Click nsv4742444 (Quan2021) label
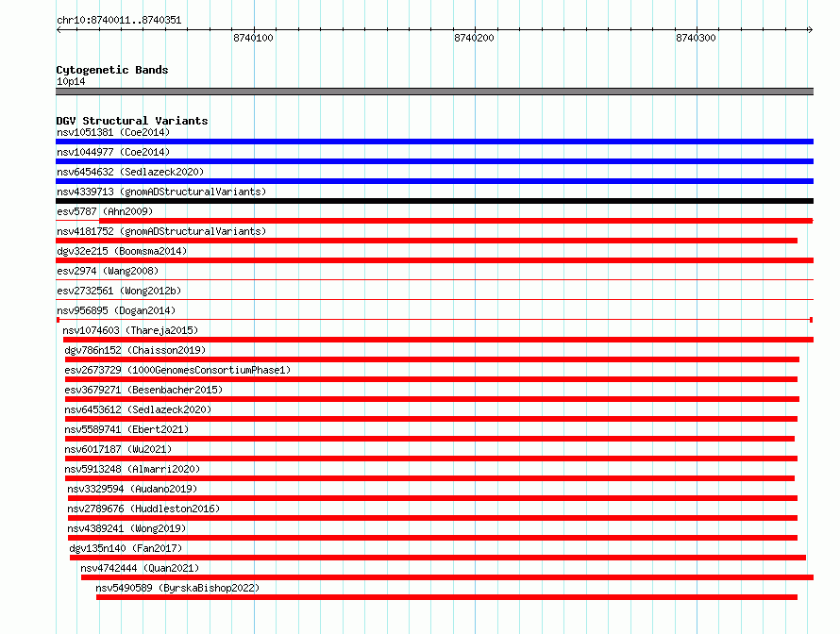 (x=140, y=568)
